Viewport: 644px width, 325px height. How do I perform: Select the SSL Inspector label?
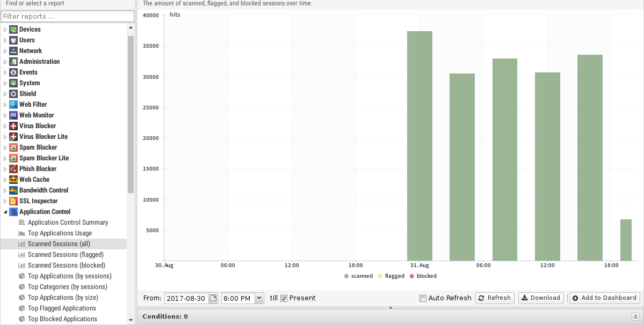point(38,201)
